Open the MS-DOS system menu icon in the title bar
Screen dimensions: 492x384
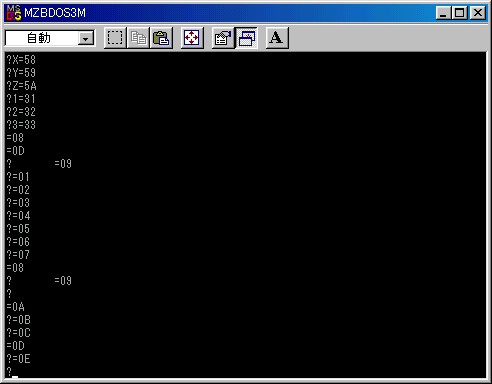pyautogui.click(x=14, y=13)
